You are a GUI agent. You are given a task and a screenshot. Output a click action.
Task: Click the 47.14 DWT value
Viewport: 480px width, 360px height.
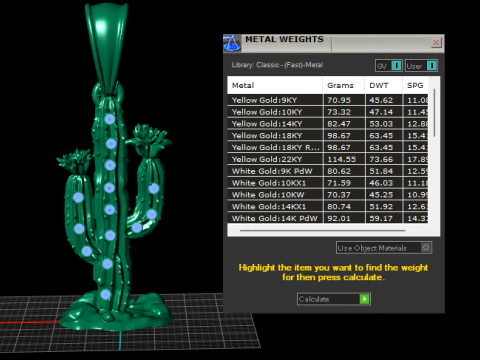point(381,112)
